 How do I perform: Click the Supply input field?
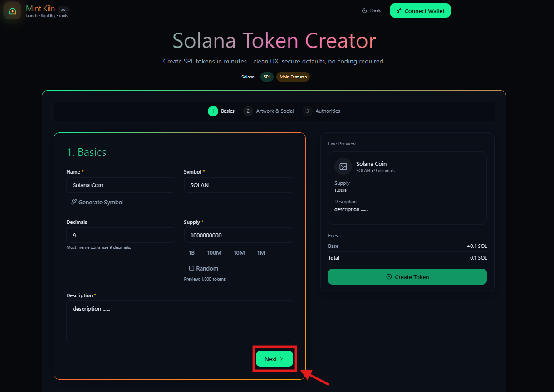click(x=238, y=235)
